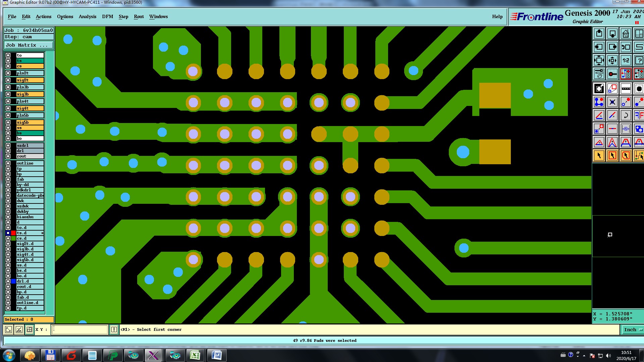Click the exclamation mark icon in status bar

coord(114,329)
